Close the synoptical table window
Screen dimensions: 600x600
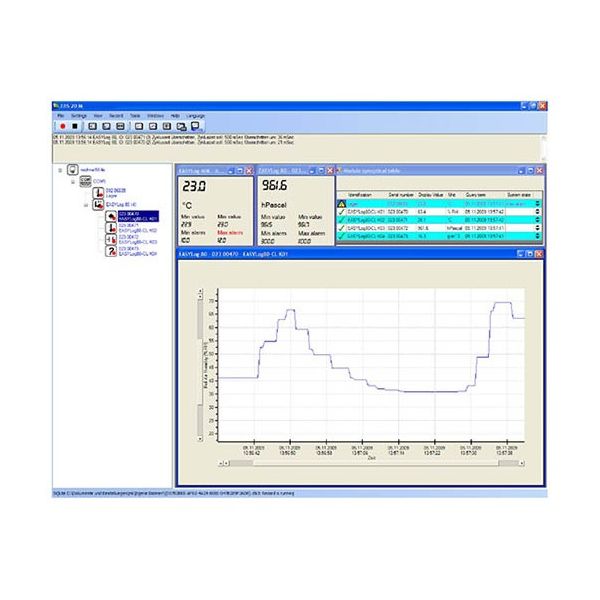539,171
